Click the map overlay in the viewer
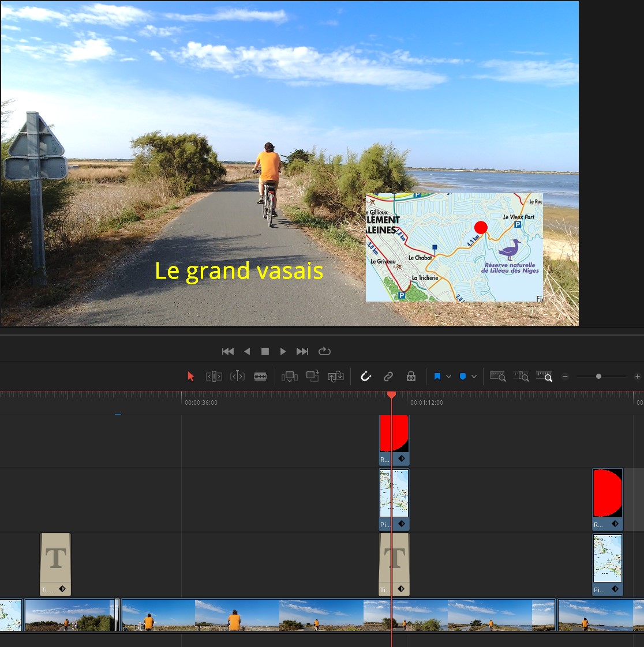This screenshot has height=647, width=644. pyautogui.click(x=454, y=247)
